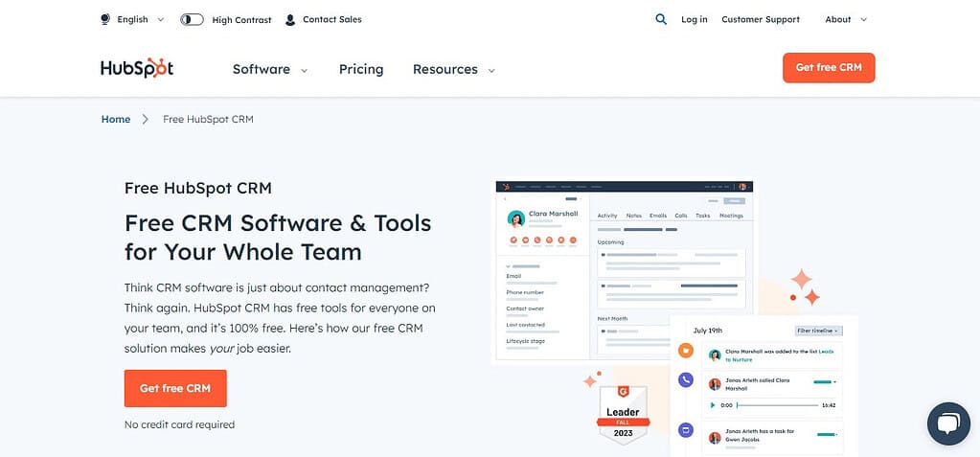Click the main headline Free CRM Software
This screenshot has height=457, width=980.
pos(278,238)
